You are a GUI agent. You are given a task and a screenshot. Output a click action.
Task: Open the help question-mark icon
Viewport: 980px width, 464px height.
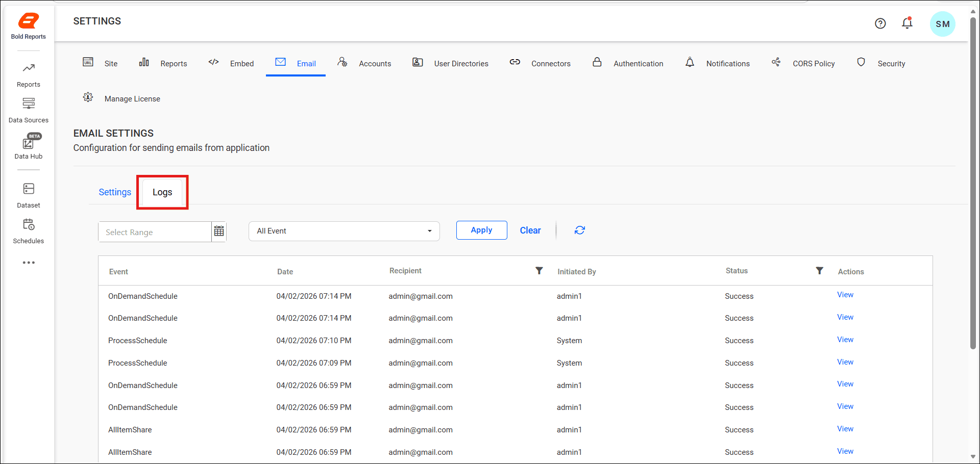(880, 23)
